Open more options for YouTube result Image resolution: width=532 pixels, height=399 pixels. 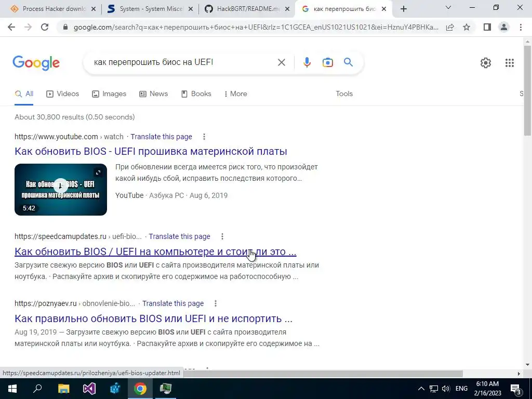point(204,137)
